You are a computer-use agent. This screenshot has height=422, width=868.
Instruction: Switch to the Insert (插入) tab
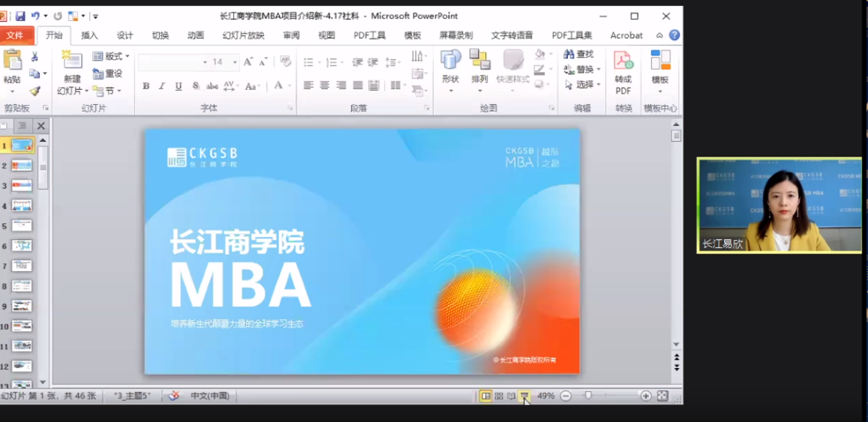[x=89, y=35]
